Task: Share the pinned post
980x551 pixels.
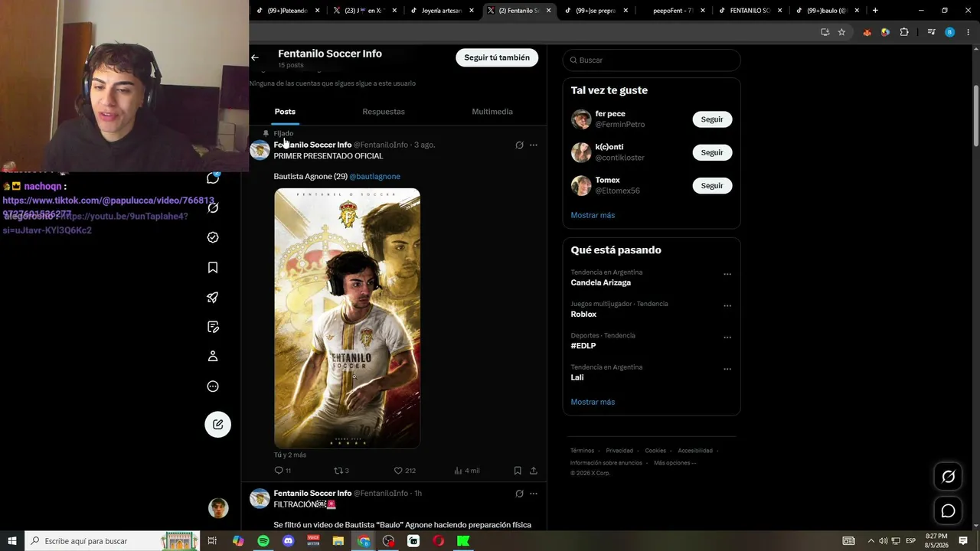Action: pyautogui.click(x=534, y=471)
